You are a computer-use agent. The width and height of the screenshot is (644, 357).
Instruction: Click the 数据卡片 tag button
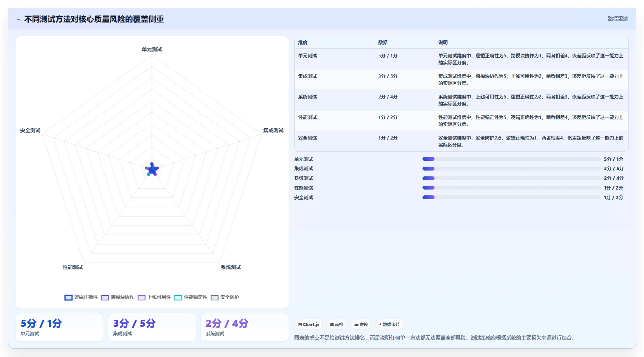[x=390, y=324]
